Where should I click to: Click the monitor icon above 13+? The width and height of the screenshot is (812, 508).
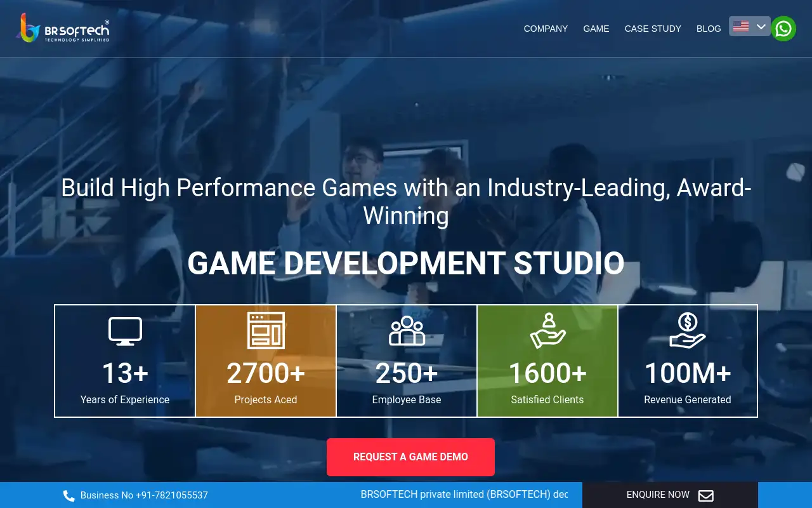point(125,331)
